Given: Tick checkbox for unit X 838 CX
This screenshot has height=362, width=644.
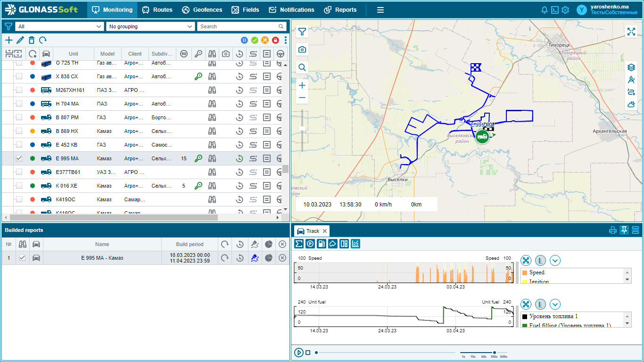Looking at the screenshot, I should point(19,76).
